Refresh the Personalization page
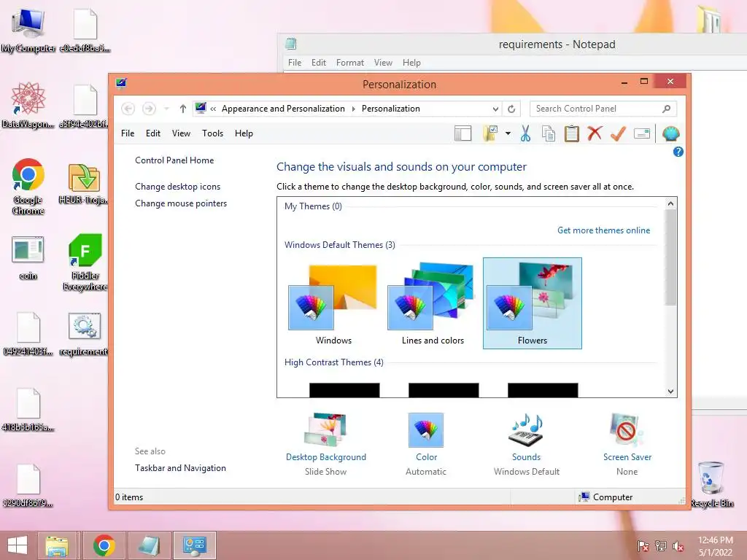Image resolution: width=747 pixels, height=560 pixels. click(511, 109)
